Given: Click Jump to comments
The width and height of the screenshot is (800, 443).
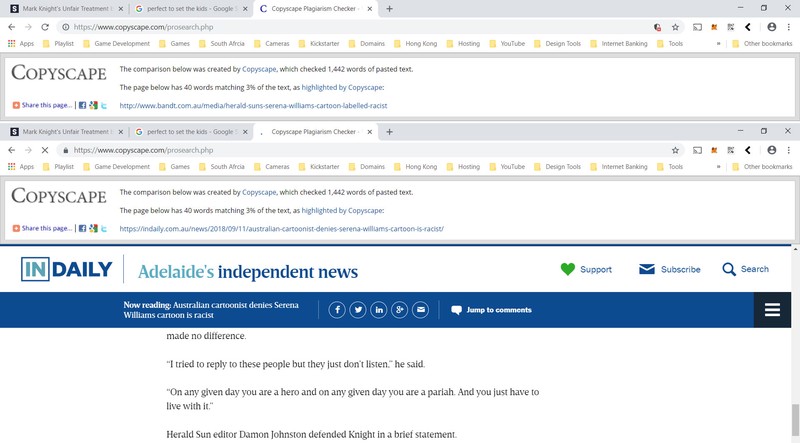Looking at the screenshot, I should (491, 310).
